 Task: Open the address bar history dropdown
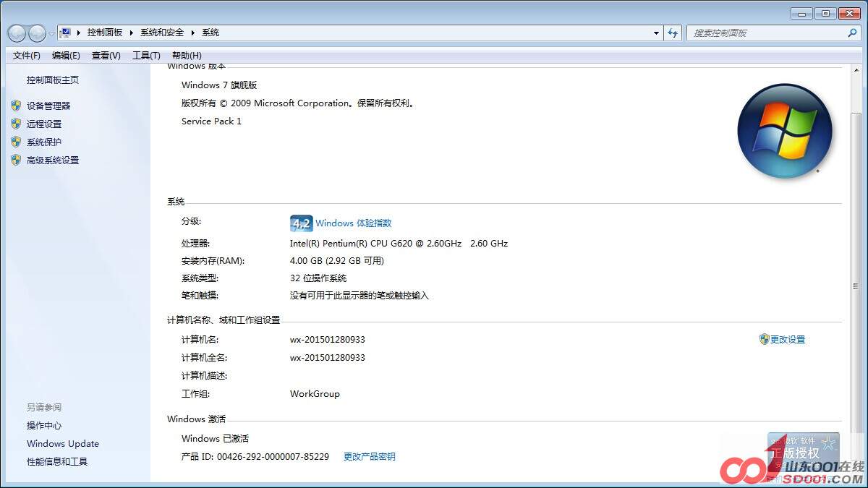pos(656,33)
